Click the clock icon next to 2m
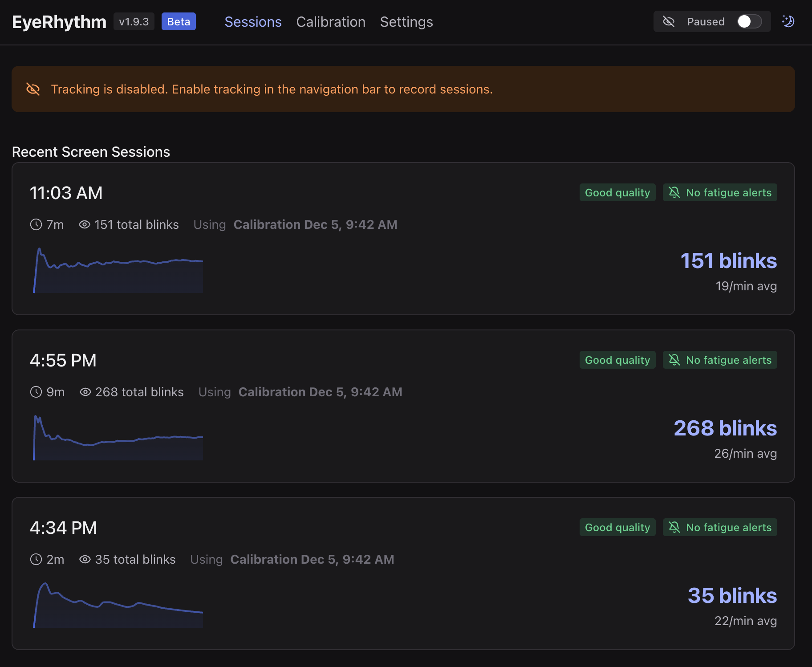Viewport: 812px width, 667px height. [36, 559]
